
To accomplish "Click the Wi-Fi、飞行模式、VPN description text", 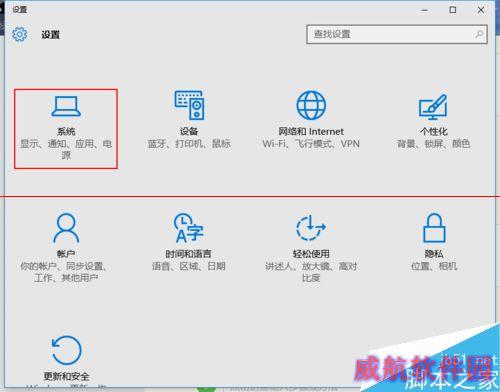I will (311, 144).
